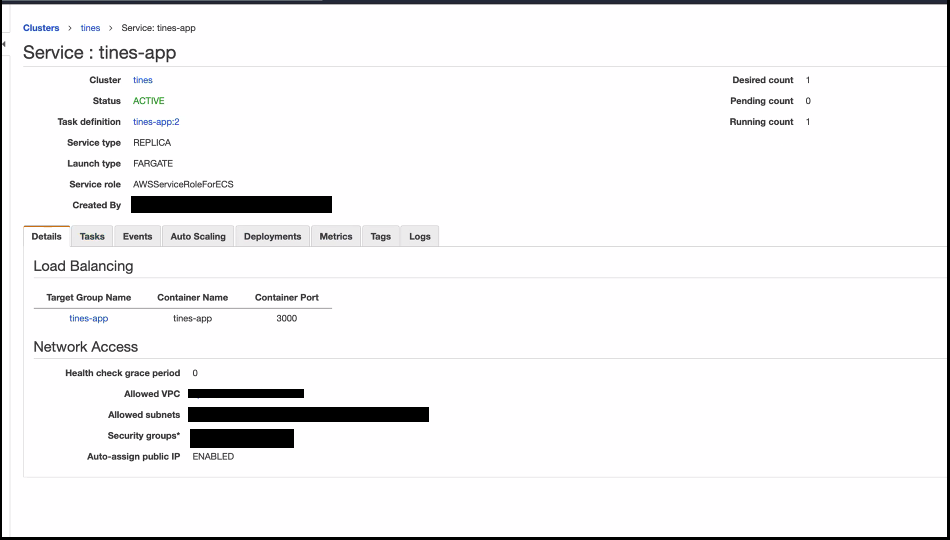Select the tines-app Container Name cell
This screenshot has width=950, height=540.
193,318
